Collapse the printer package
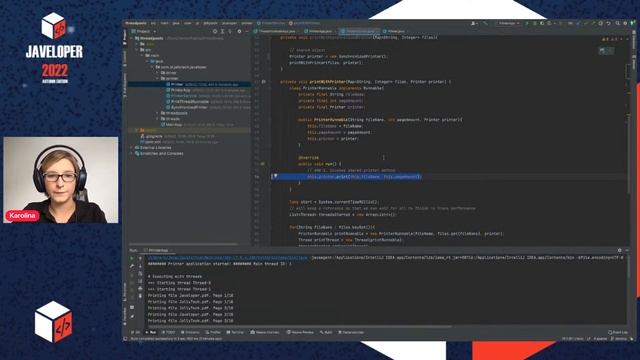 click(x=157, y=78)
